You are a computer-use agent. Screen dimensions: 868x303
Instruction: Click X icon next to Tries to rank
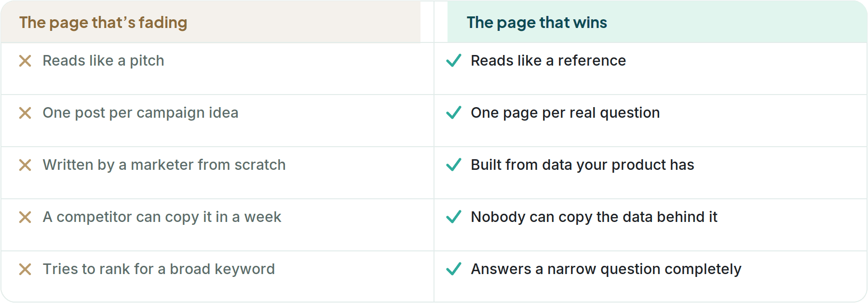coord(25,269)
